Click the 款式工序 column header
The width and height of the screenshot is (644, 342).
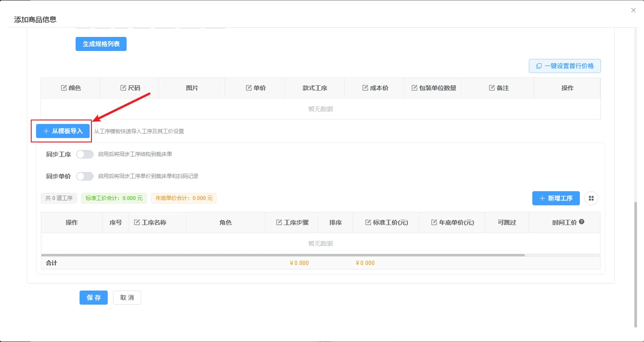tap(315, 88)
